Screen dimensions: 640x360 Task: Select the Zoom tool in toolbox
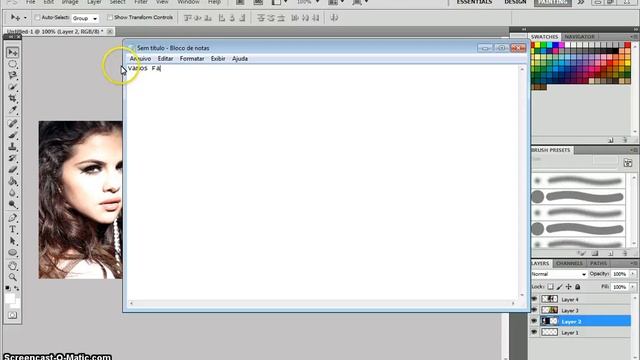[13, 277]
